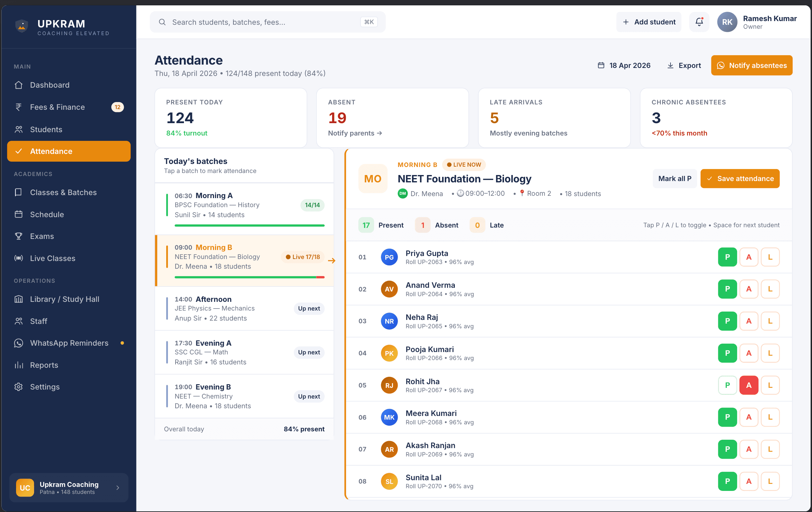
Task: Expand the Upkram Coaching account panel
Action: coord(69,487)
